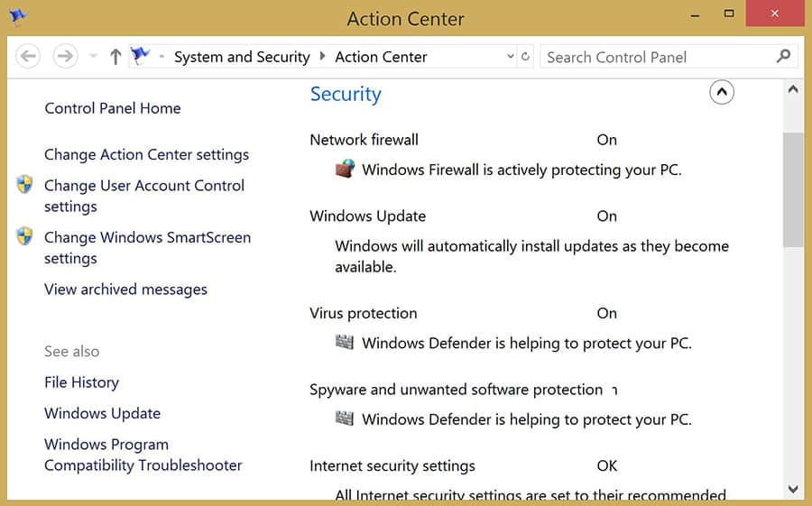Click the shield beside User Account Control

(x=24, y=184)
